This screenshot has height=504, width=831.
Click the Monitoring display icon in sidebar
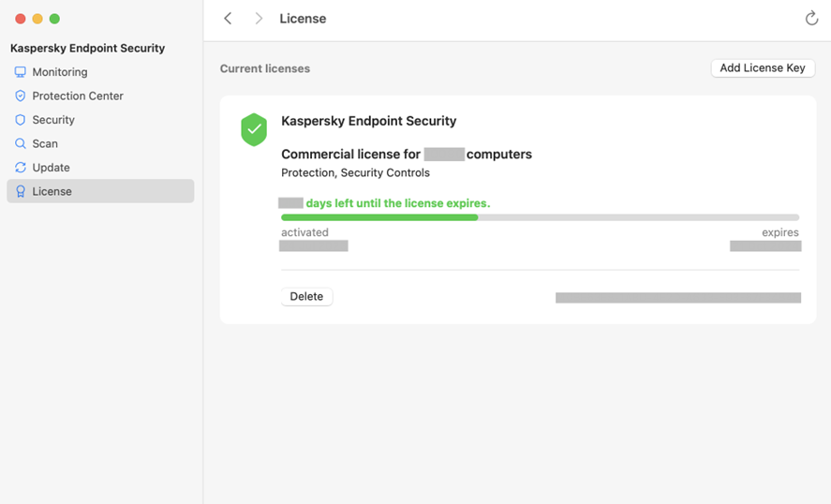21,72
